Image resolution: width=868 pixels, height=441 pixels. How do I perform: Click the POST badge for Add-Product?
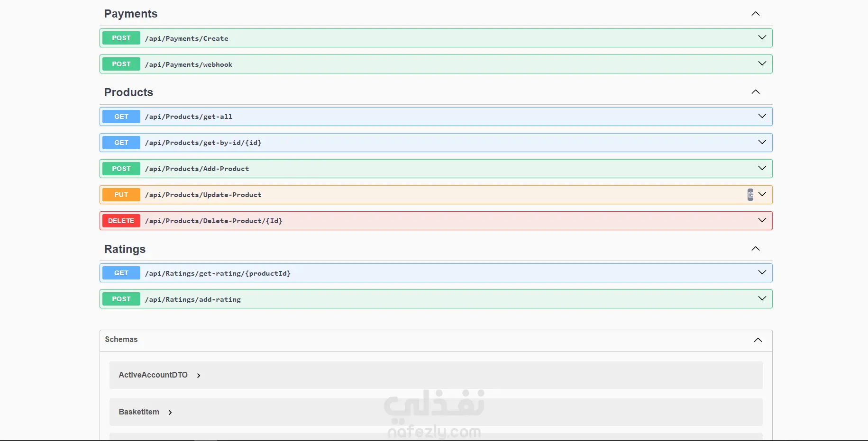pyautogui.click(x=121, y=169)
